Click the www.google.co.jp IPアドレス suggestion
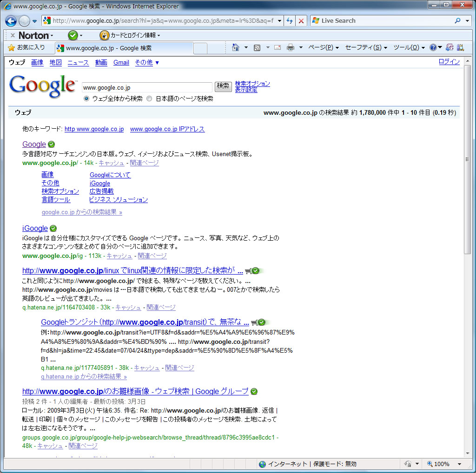The width and height of the screenshot is (476, 473). (x=167, y=129)
